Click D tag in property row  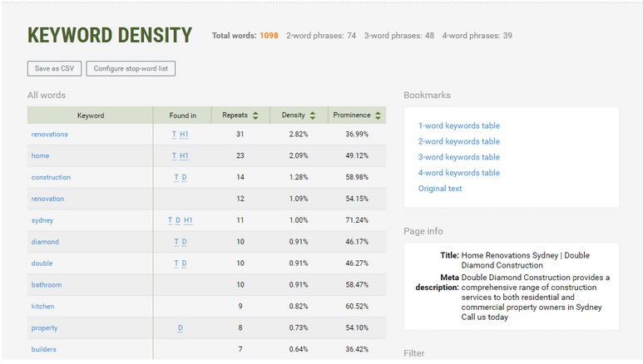coord(181,328)
